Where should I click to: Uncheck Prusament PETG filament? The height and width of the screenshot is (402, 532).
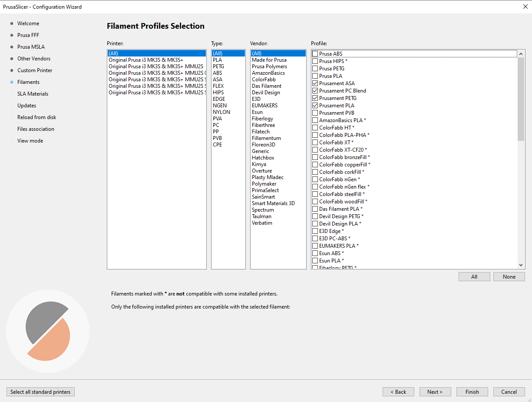(315, 98)
